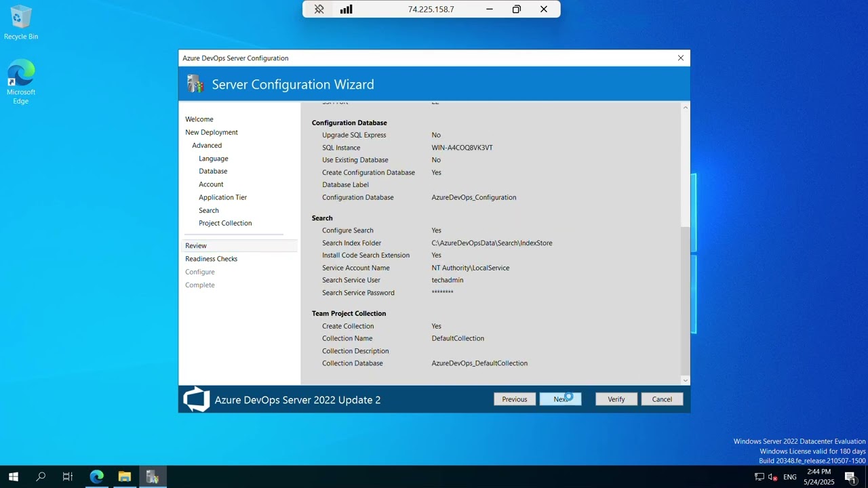The image size is (868, 488).
Task: Click the Cancel button
Action: pyautogui.click(x=662, y=399)
